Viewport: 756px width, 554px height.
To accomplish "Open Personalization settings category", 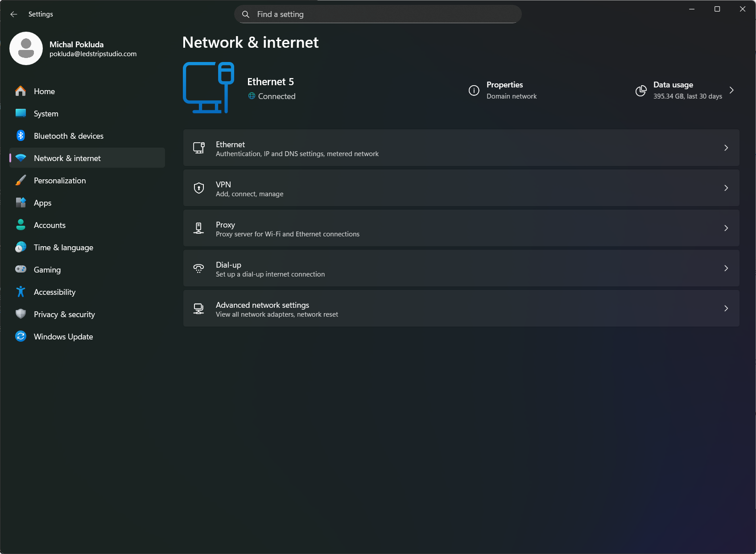I will 87,180.
